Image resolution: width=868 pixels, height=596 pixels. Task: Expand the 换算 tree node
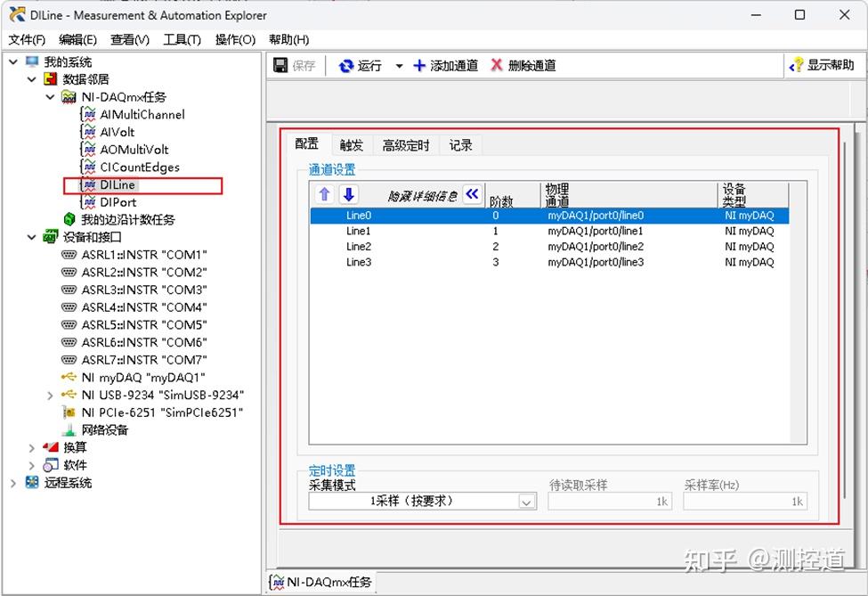pos(31,447)
